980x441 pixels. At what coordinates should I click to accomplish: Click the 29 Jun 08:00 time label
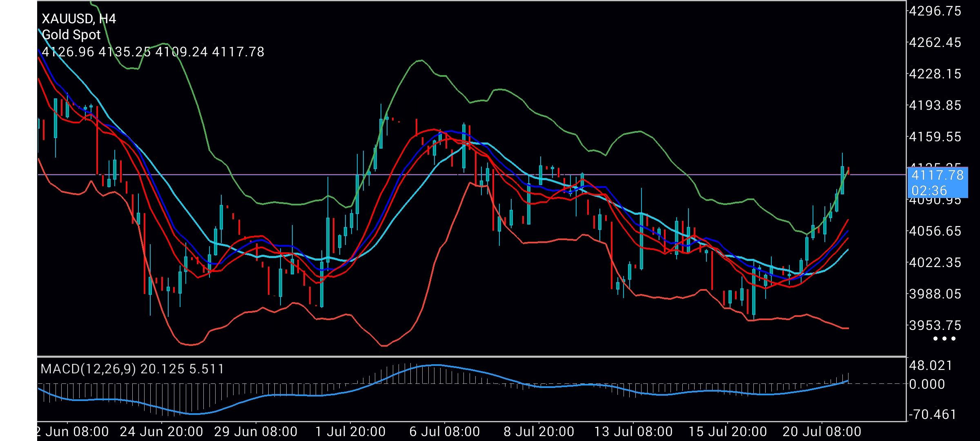coord(256,432)
